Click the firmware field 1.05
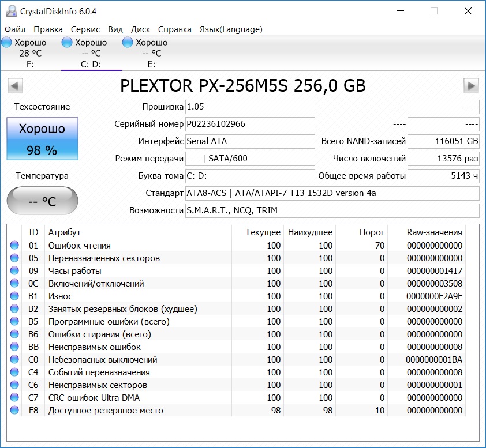486x448 pixels. coord(250,107)
